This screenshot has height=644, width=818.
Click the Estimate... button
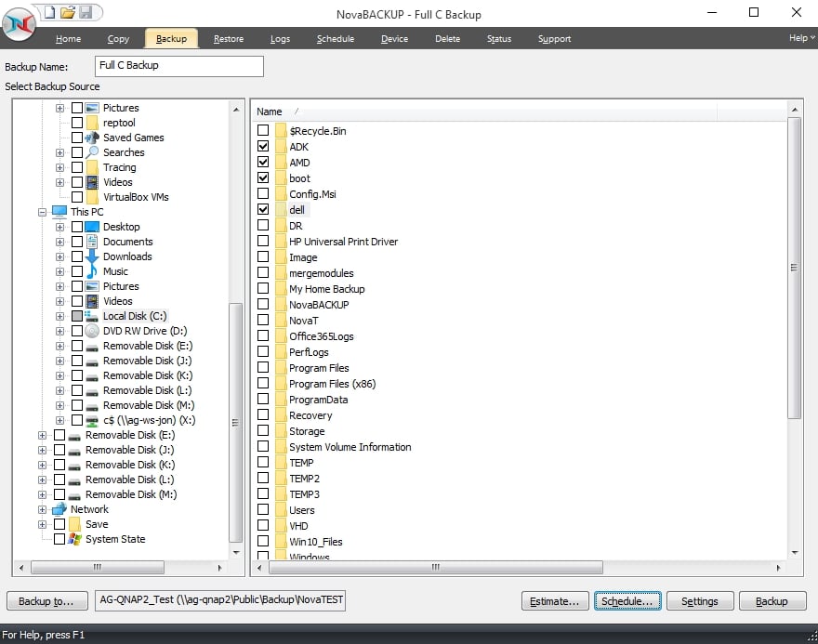point(555,601)
